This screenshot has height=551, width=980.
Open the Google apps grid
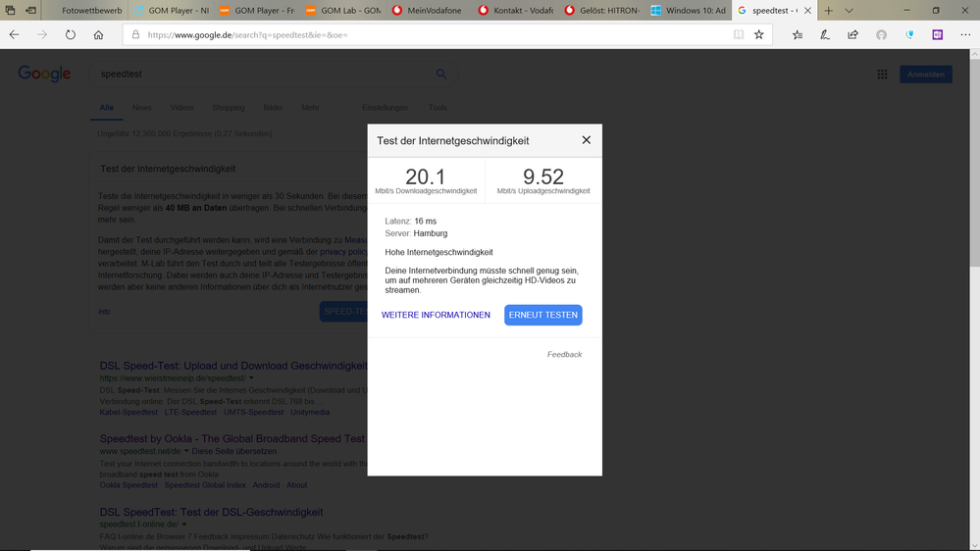pos(882,75)
